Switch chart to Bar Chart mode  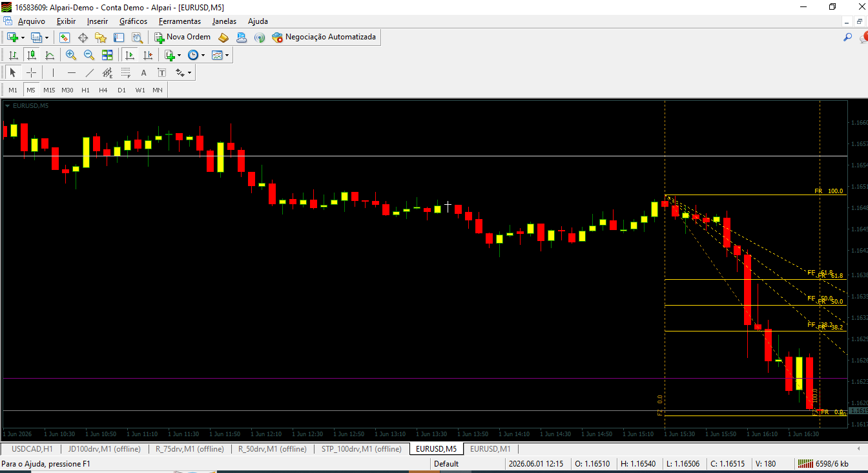point(13,55)
